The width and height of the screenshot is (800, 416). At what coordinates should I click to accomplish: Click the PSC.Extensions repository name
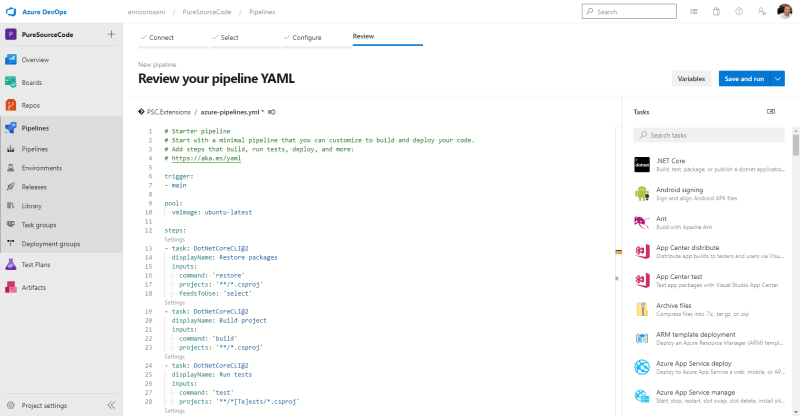(x=168, y=112)
